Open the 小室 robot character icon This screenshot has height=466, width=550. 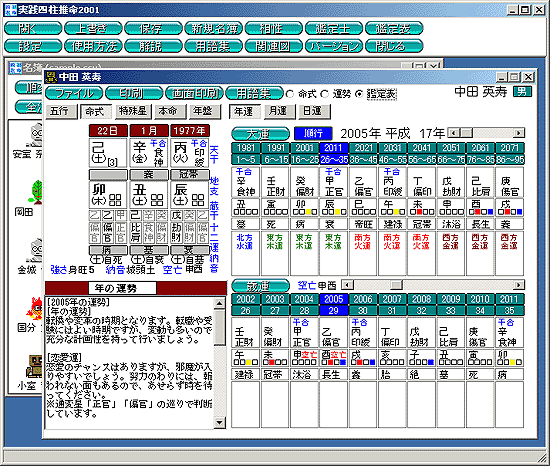35,366
